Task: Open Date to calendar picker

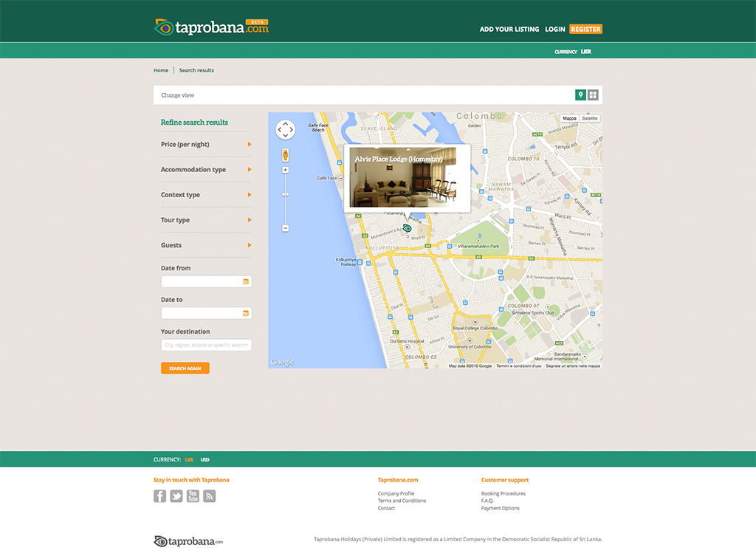Action: coord(246,314)
